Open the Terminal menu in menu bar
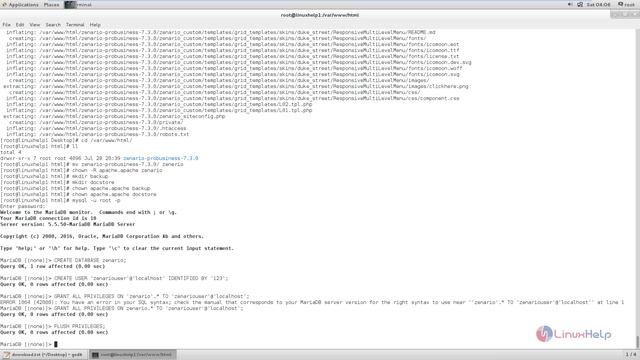The width and height of the screenshot is (640, 360). (x=75, y=25)
